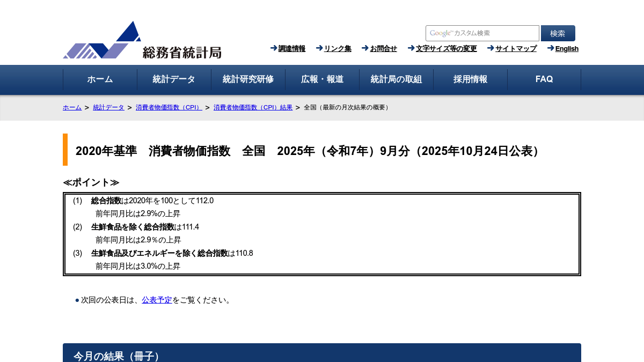Select ホーム in the main navigation
The height and width of the screenshot is (362, 644).
coord(100,79)
